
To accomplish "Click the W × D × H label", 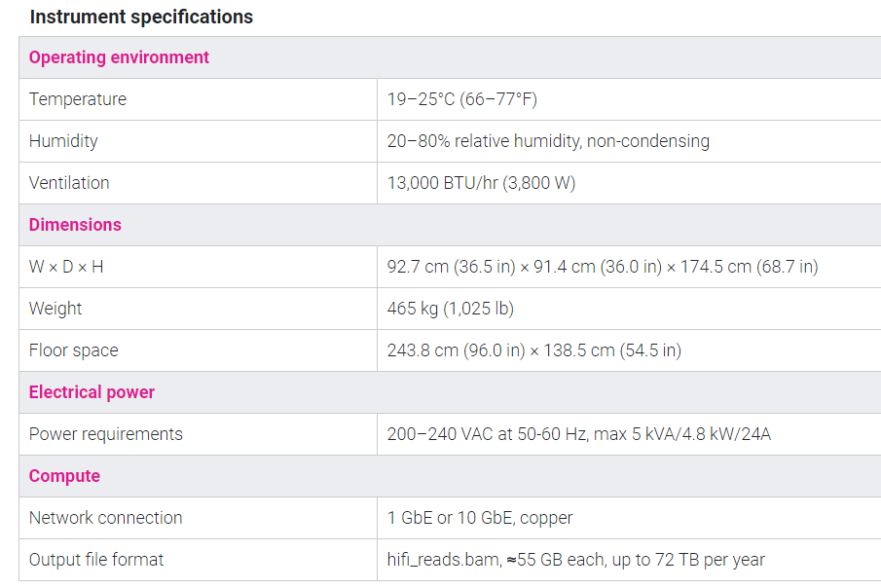I will (66, 267).
